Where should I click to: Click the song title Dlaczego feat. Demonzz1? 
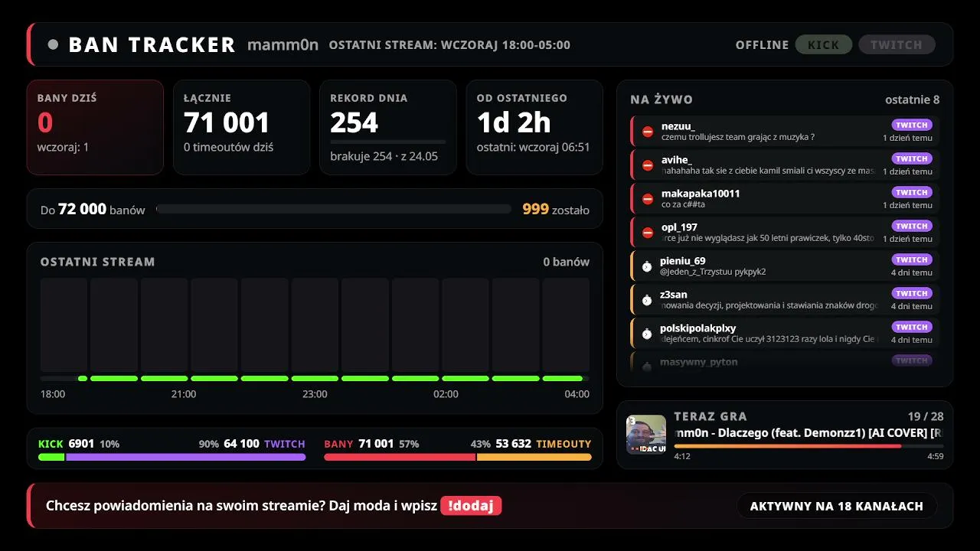pyautogui.click(x=808, y=432)
